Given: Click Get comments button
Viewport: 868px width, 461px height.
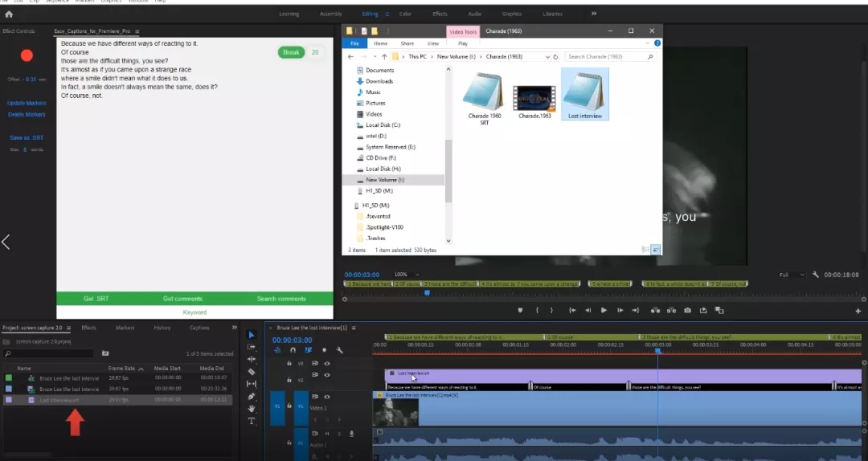Looking at the screenshot, I should [182, 298].
